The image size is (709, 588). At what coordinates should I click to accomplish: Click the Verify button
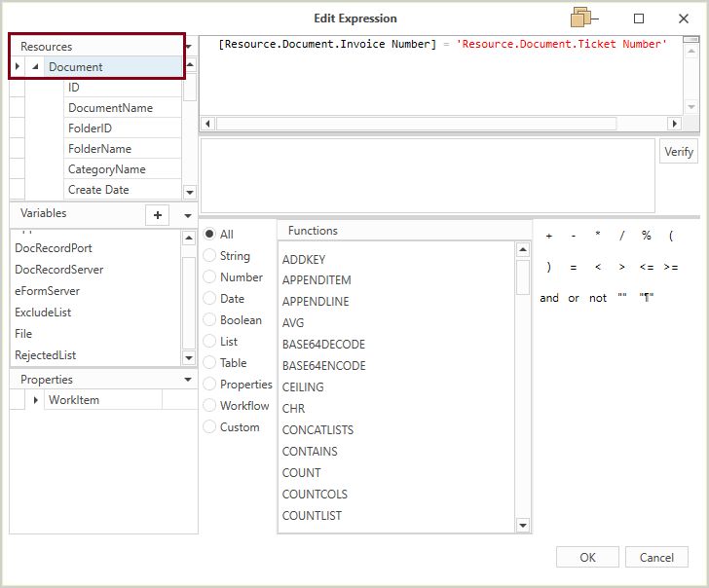pyautogui.click(x=679, y=152)
